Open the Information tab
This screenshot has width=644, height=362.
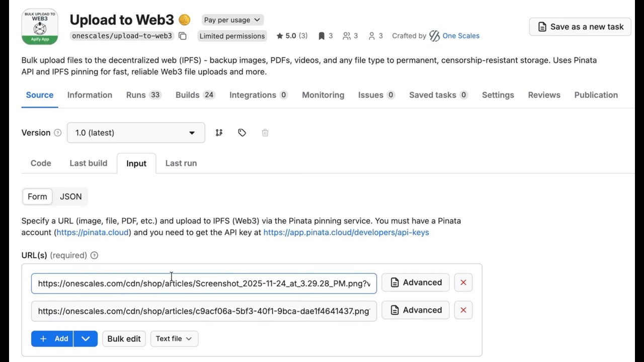90,95
